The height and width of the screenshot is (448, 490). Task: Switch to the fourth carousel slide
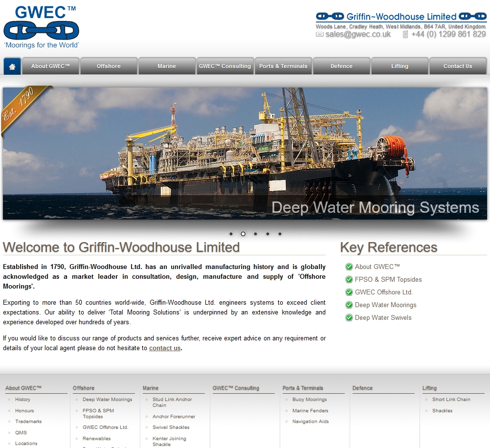[x=268, y=234]
